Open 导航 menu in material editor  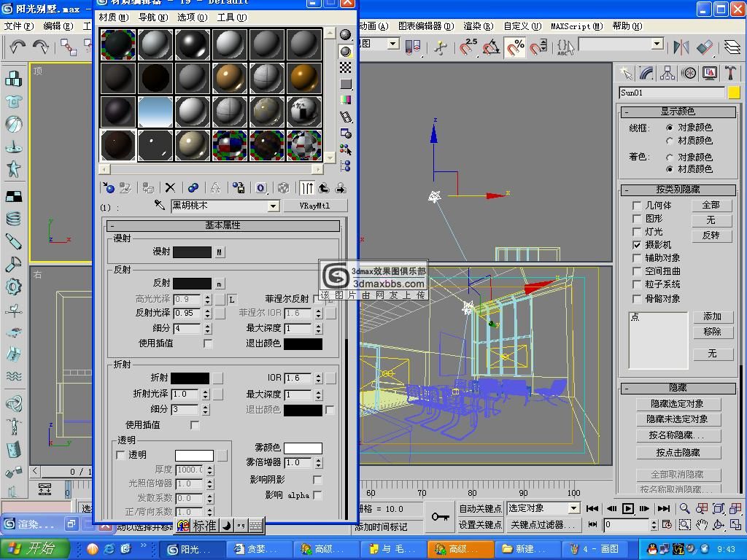[x=153, y=17]
